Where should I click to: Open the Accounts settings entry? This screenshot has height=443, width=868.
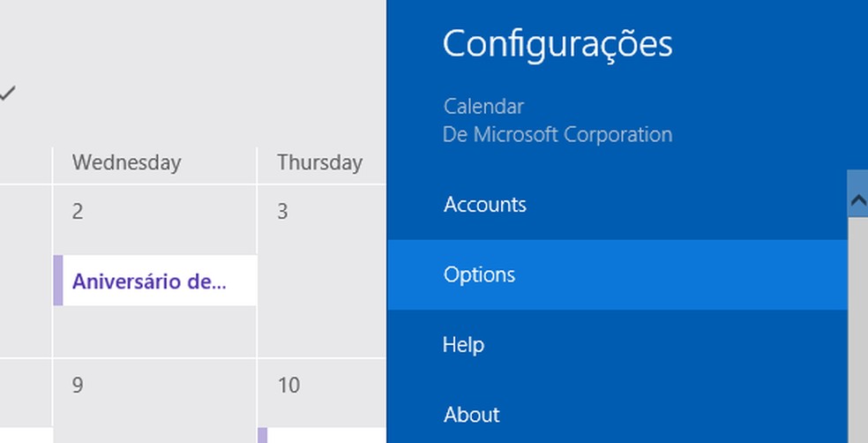[x=485, y=205]
